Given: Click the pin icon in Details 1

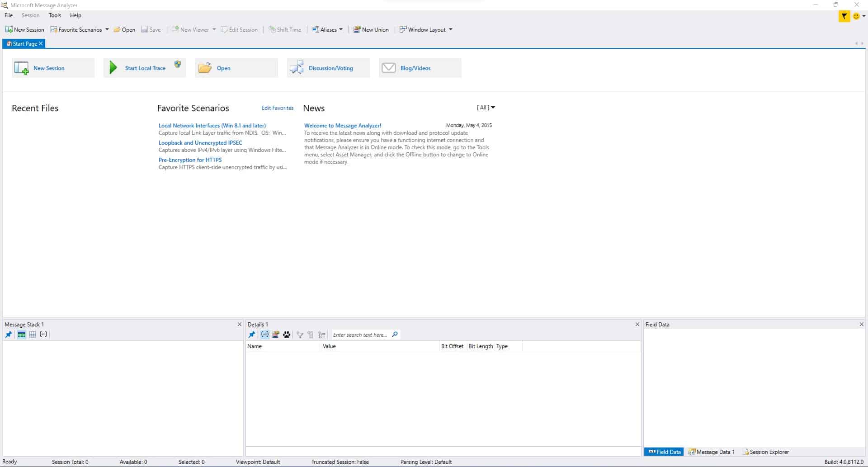Looking at the screenshot, I should pyautogui.click(x=252, y=335).
